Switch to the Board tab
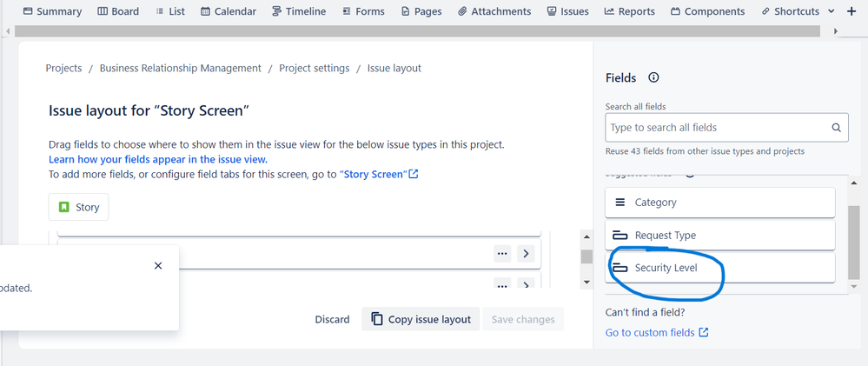Image resolution: width=868 pixels, height=366 pixels. [118, 11]
